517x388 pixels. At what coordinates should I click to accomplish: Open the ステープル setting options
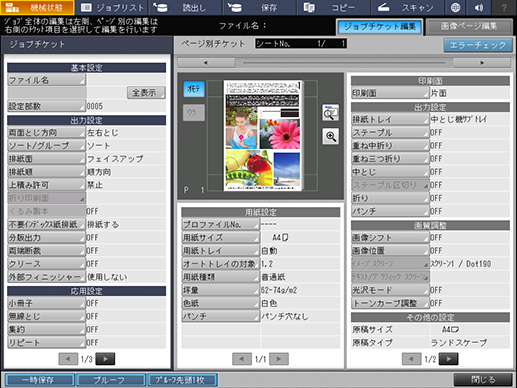(390, 133)
